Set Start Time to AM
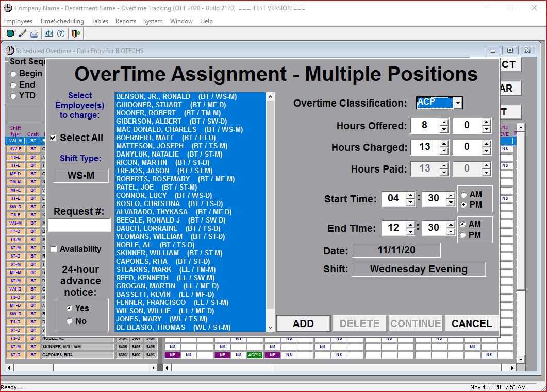This screenshot has height=392, width=547. [464, 195]
